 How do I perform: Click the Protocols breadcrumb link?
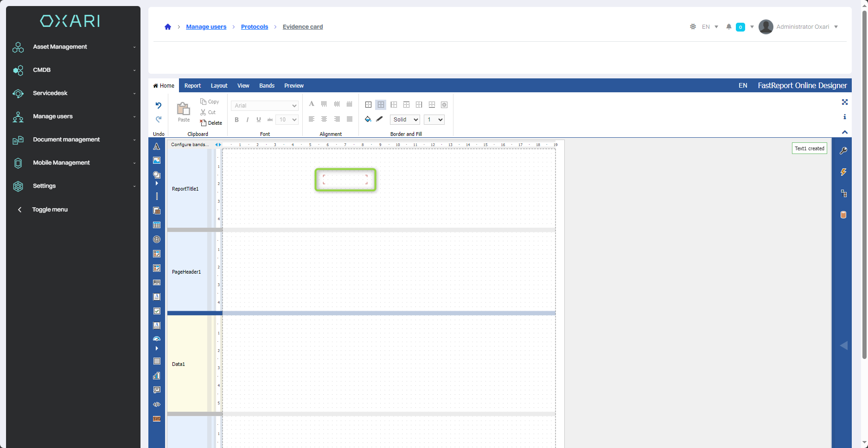[255, 27]
